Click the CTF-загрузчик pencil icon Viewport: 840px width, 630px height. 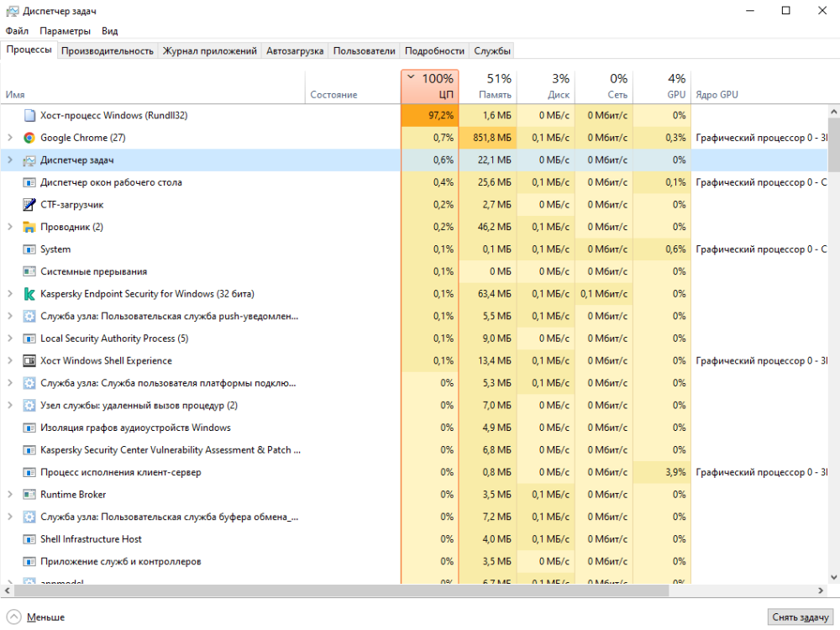coord(29,204)
